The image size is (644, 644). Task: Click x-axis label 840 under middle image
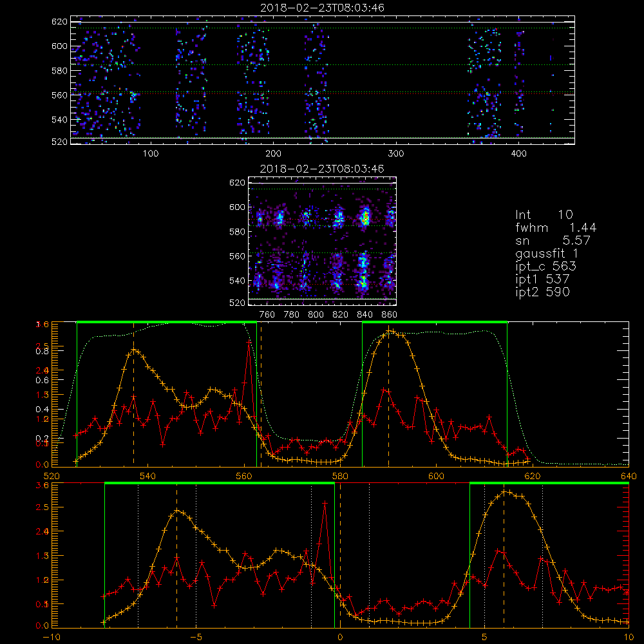[x=365, y=315]
